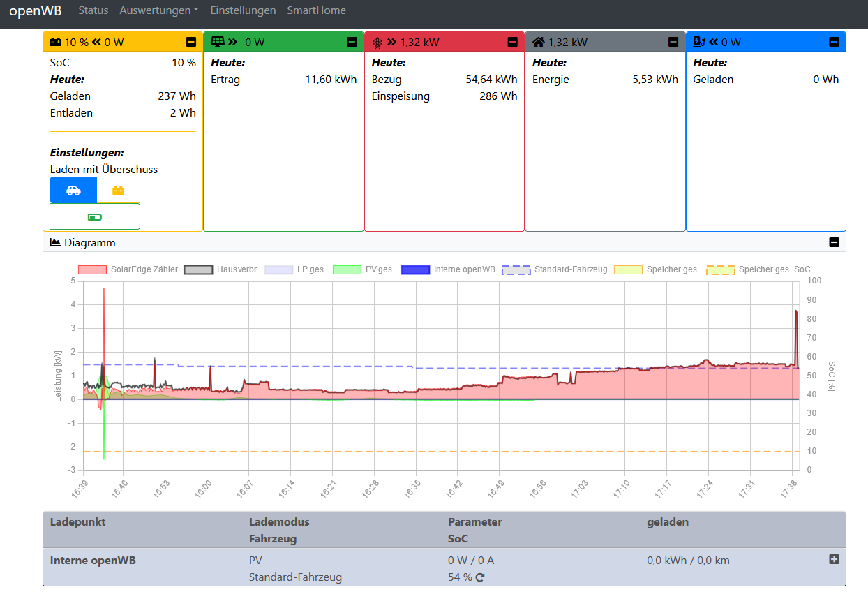Click the Entladen value 2 Wh
Screen dimensions: 868x592
(183, 113)
